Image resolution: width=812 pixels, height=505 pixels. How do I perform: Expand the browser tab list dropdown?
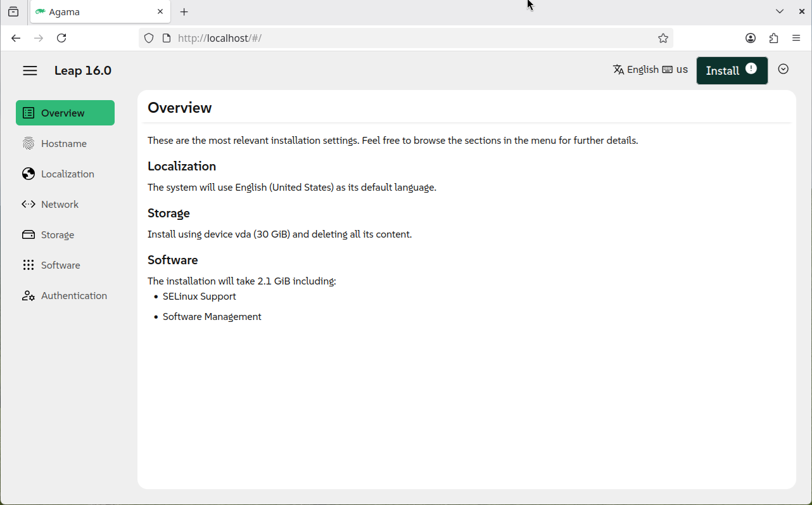[780, 11]
